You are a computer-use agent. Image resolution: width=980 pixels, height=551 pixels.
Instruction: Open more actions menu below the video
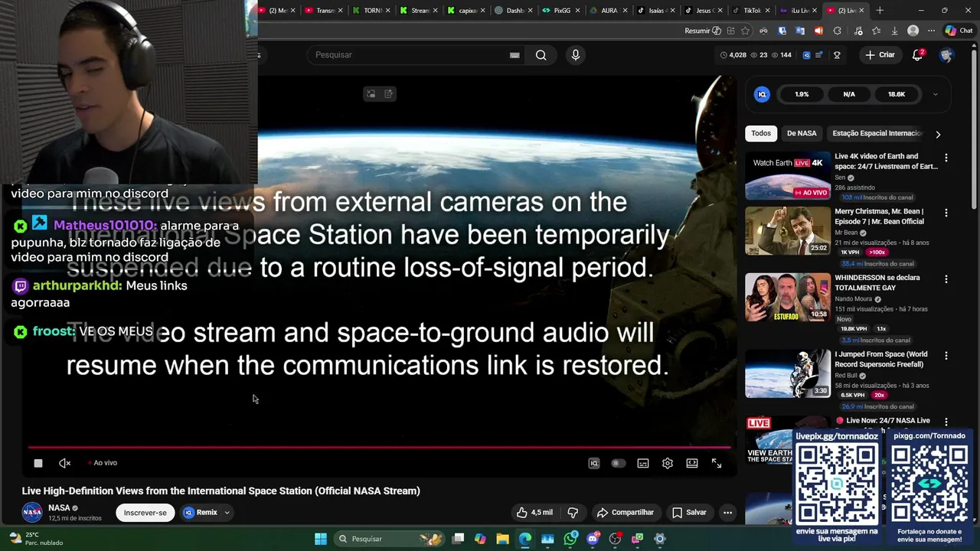tap(727, 513)
